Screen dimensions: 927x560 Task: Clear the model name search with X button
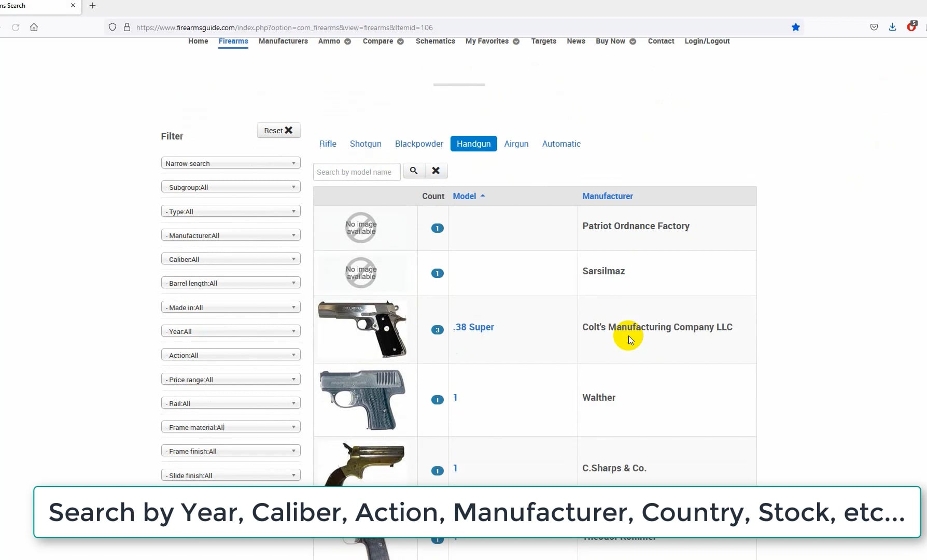[436, 171]
